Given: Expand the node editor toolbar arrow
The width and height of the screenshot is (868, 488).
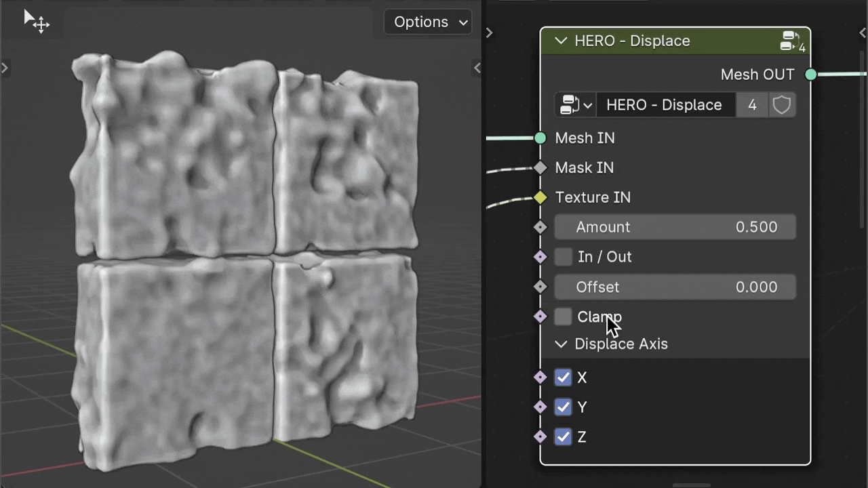Looking at the screenshot, I should pos(490,33).
